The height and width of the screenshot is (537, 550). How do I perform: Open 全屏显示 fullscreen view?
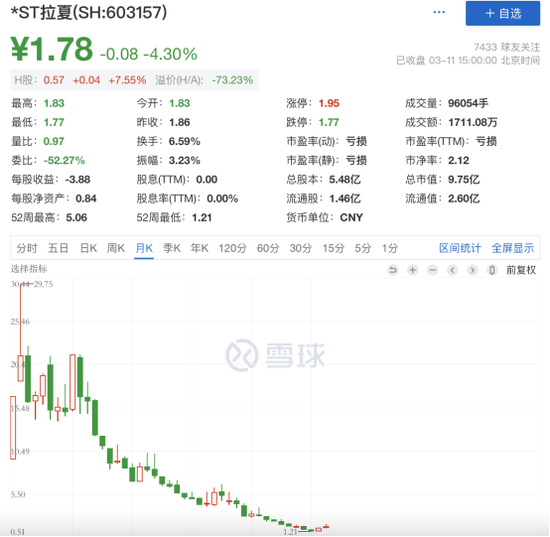(513, 248)
